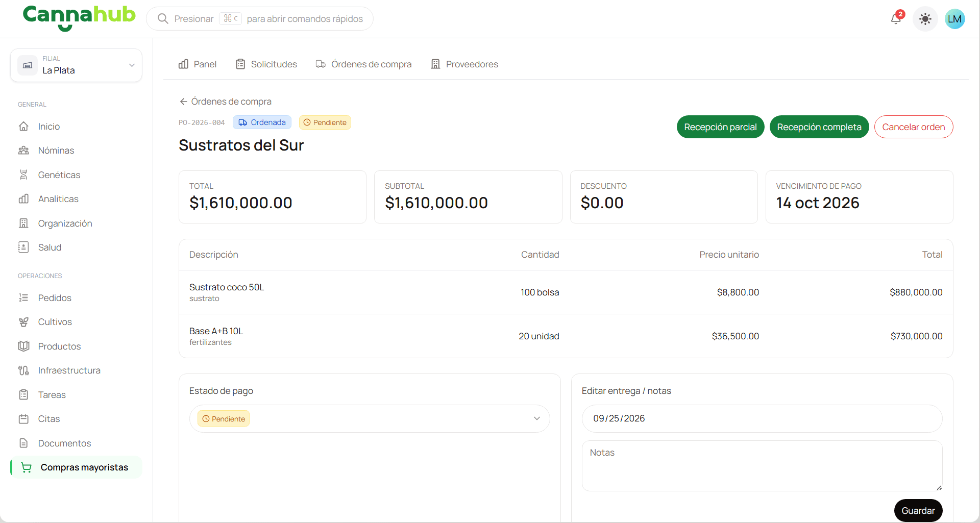The height and width of the screenshot is (523, 980).
Task: Open the notifications bell
Action: [x=896, y=19]
